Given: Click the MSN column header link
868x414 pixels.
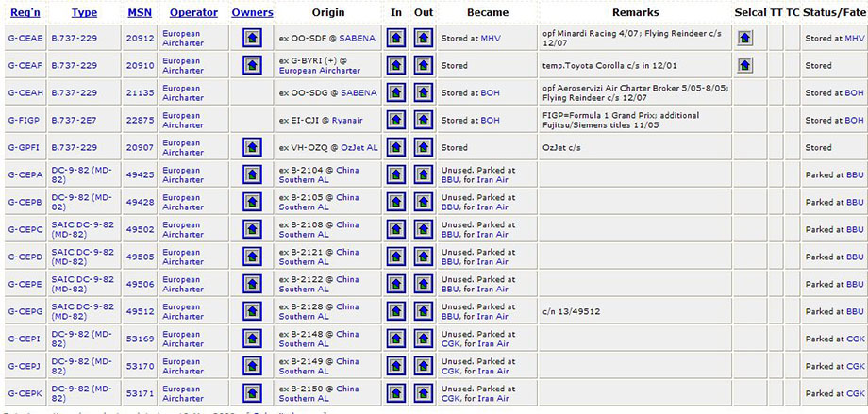Looking at the screenshot, I should tap(139, 13).
